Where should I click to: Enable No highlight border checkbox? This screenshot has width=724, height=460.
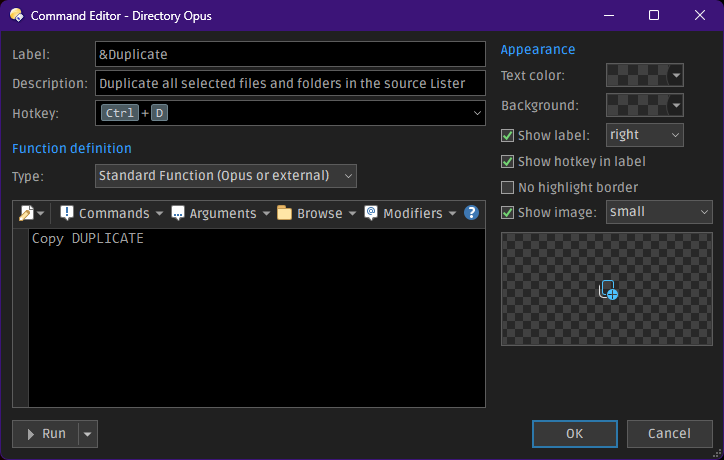click(x=507, y=187)
